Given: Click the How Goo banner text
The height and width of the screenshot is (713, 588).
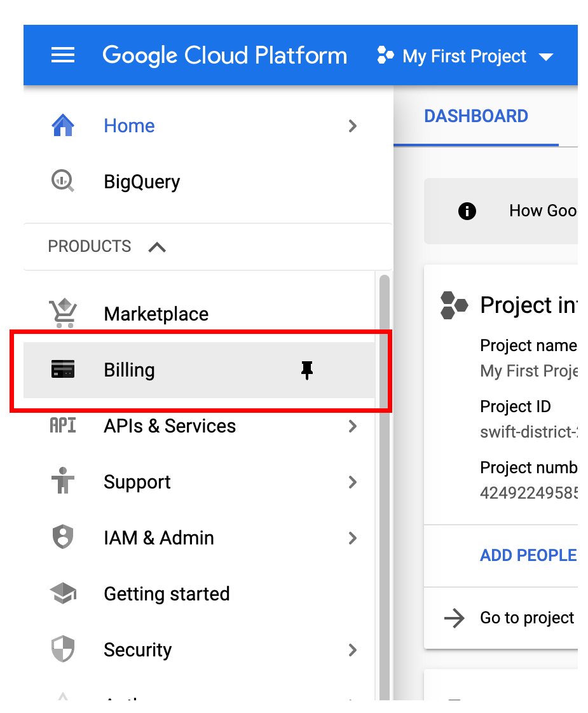Looking at the screenshot, I should click(x=543, y=211).
